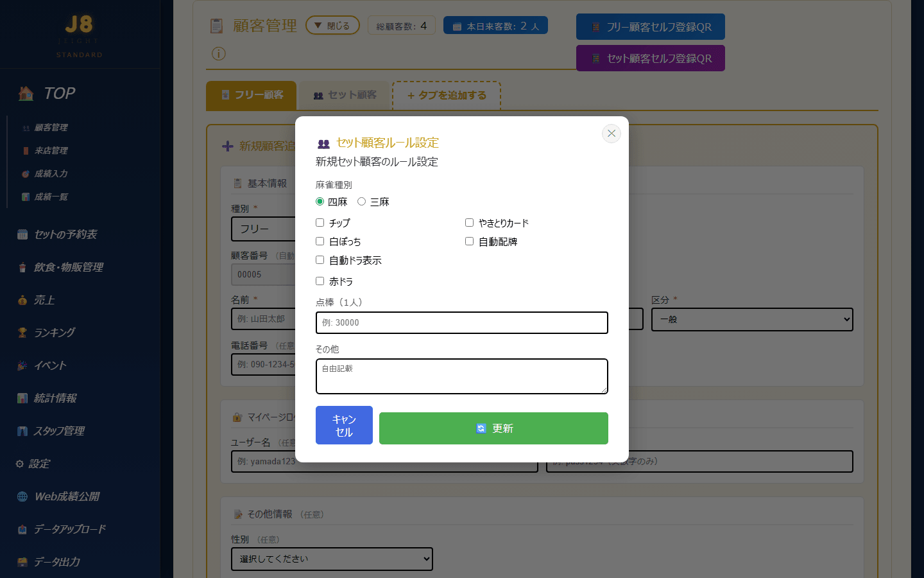Click the Web成績公開 globe icon

22,496
